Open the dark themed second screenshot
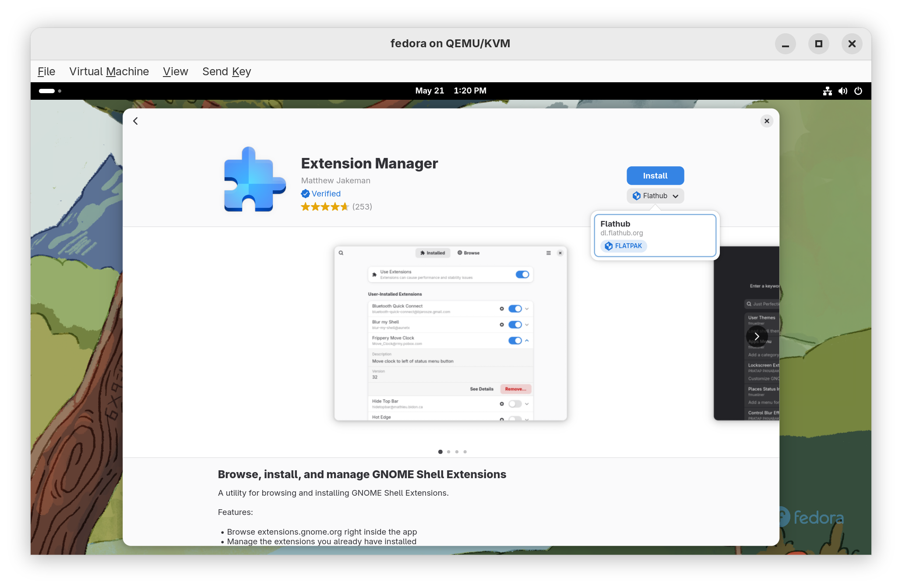The image size is (902, 588). [746, 333]
